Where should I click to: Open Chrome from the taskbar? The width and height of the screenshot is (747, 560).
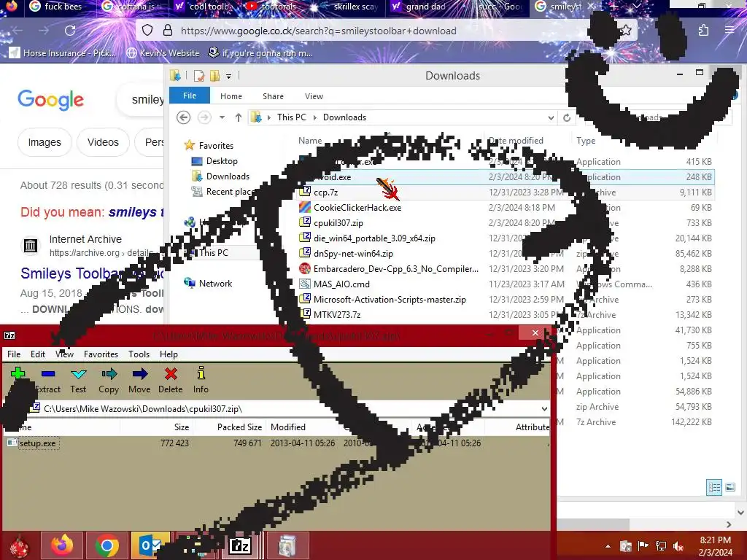pyautogui.click(x=107, y=545)
